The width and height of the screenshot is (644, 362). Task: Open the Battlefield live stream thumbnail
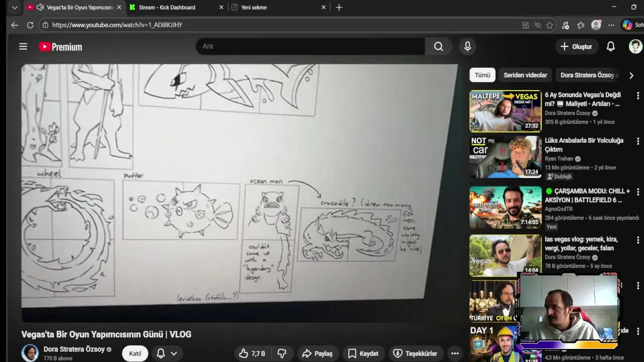pyautogui.click(x=505, y=208)
